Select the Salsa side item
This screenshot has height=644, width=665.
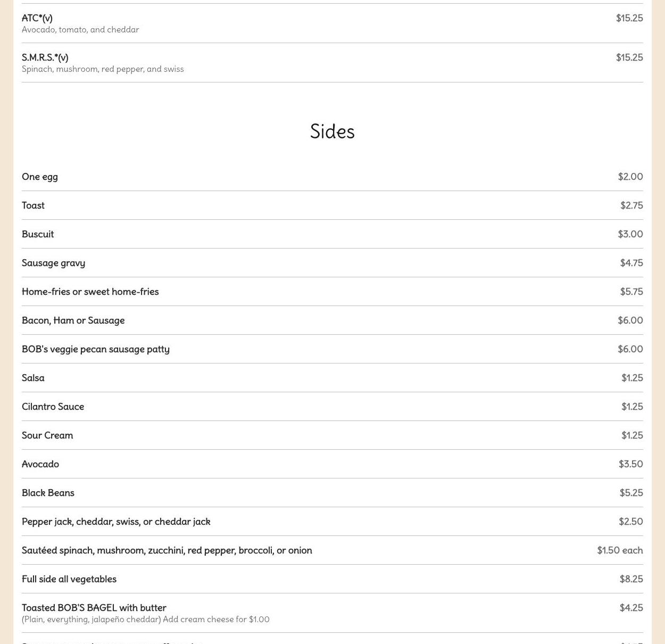[x=33, y=378]
